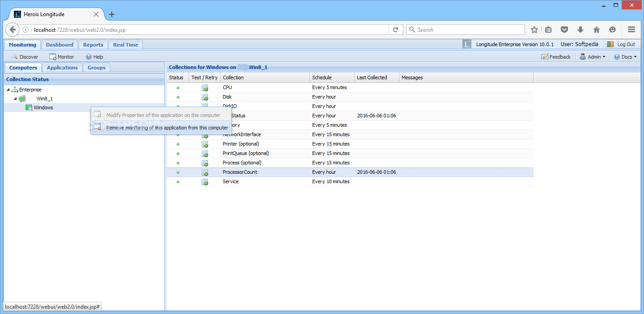Open a new browser tab
Image resolution: width=644 pixels, height=314 pixels.
tap(112, 14)
